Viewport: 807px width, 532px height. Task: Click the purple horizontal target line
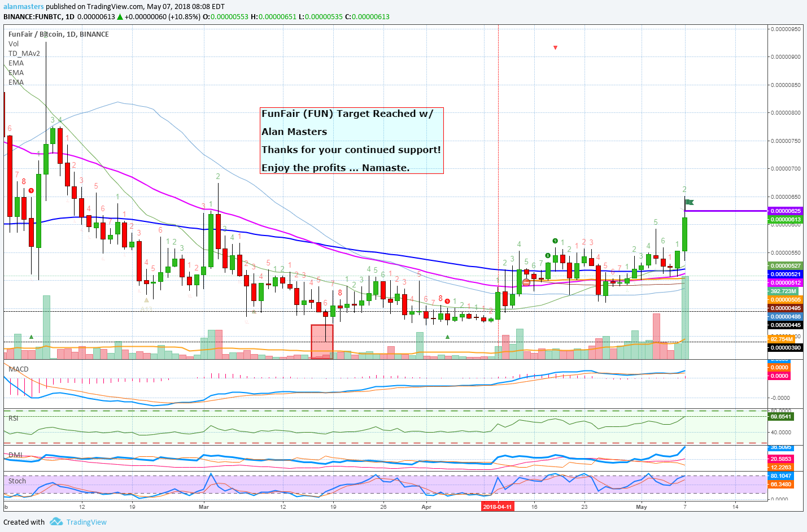click(x=726, y=211)
